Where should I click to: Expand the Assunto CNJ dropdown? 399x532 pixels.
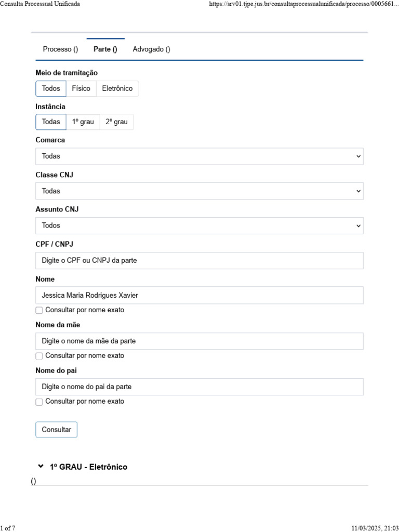199,225
